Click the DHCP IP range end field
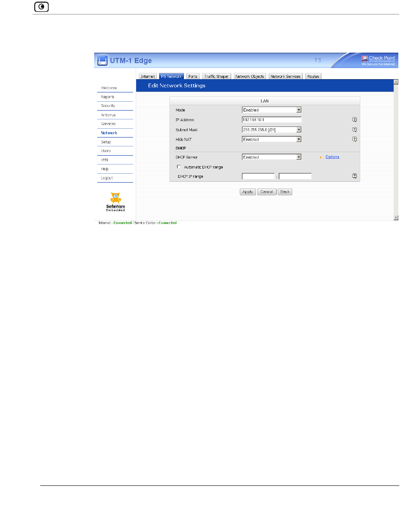This screenshot has height=520, width=420. tap(295, 176)
